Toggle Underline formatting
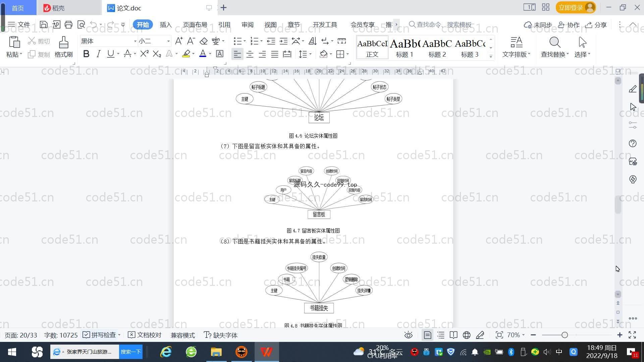The width and height of the screenshot is (644, 362). [x=110, y=54]
